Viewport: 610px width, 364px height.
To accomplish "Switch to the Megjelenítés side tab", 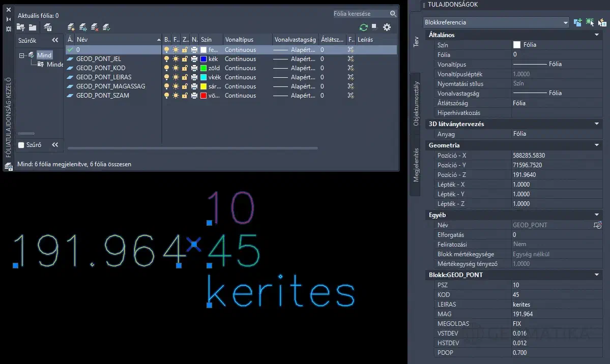I will click(416, 165).
